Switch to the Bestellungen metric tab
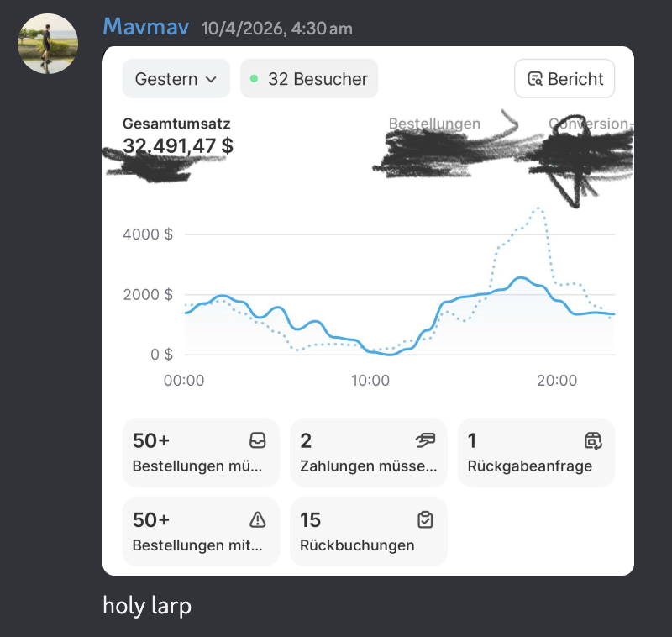 434,124
